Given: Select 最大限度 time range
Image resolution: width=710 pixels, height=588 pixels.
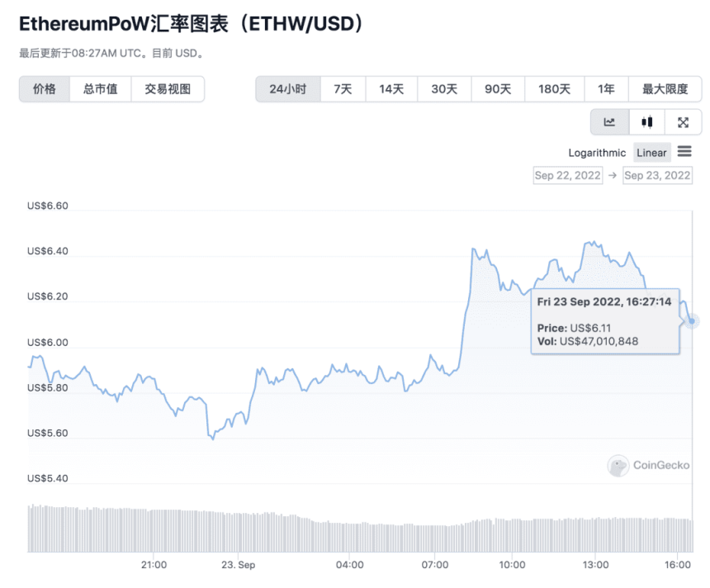Looking at the screenshot, I should (x=665, y=89).
